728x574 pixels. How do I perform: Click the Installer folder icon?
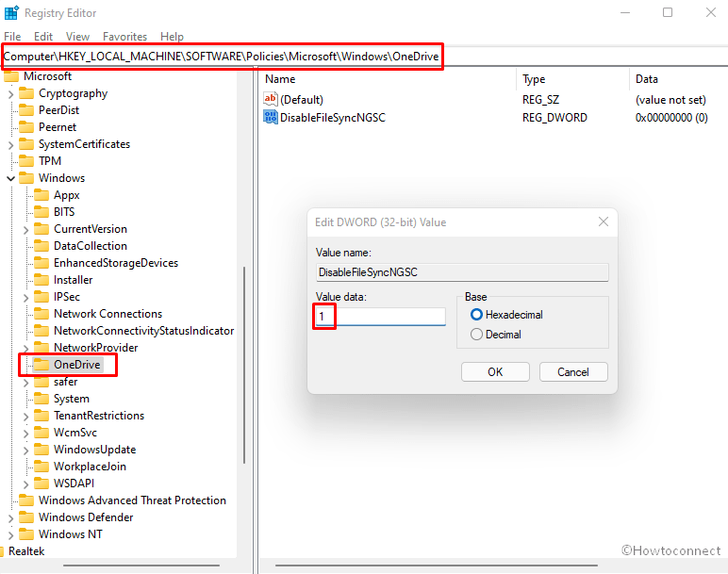(41, 280)
